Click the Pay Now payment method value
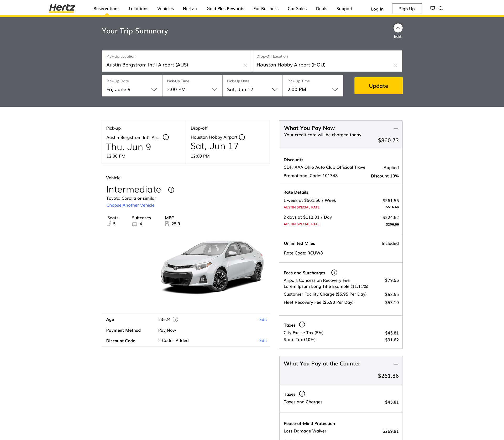The height and width of the screenshot is (440, 504). tap(167, 330)
